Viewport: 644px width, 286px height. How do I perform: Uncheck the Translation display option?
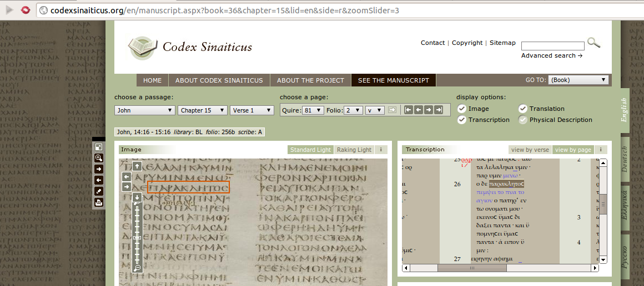(522, 109)
